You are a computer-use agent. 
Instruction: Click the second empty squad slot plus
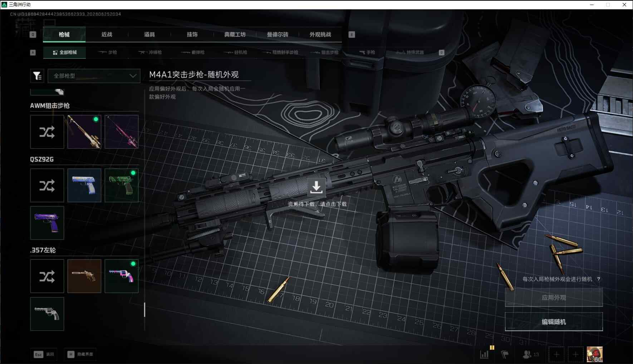click(575, 354)
